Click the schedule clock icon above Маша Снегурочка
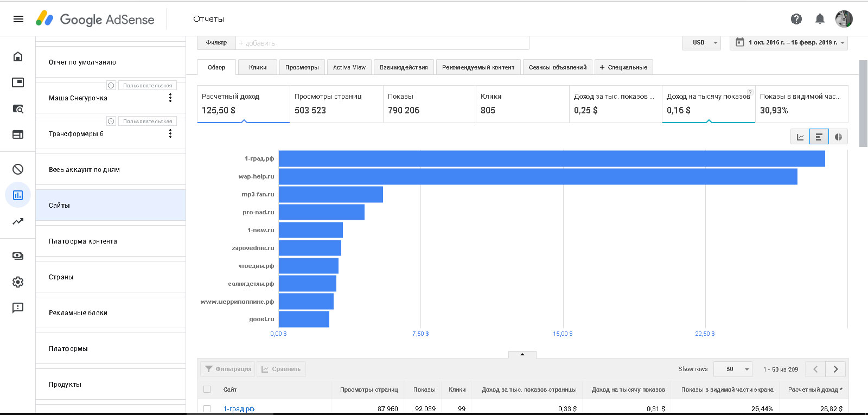The height and width of the screenshot is (415, 868). [111, 85]
